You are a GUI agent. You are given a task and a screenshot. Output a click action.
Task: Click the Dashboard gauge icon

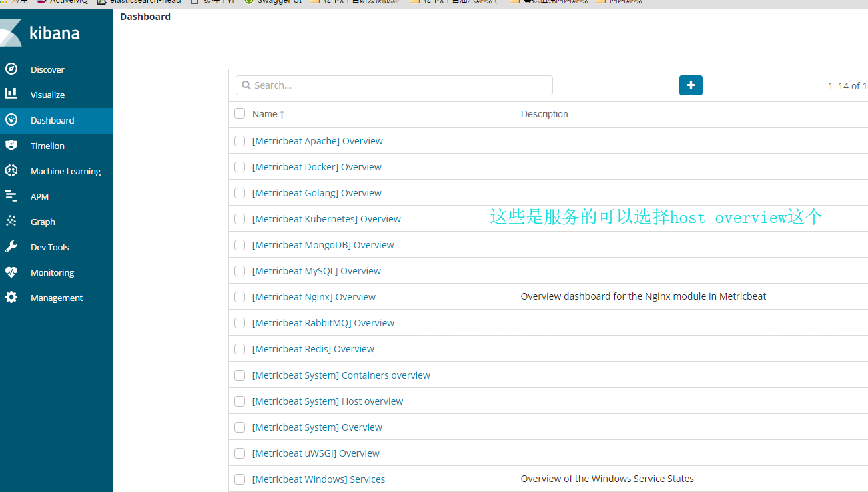[x=11, y=119]
